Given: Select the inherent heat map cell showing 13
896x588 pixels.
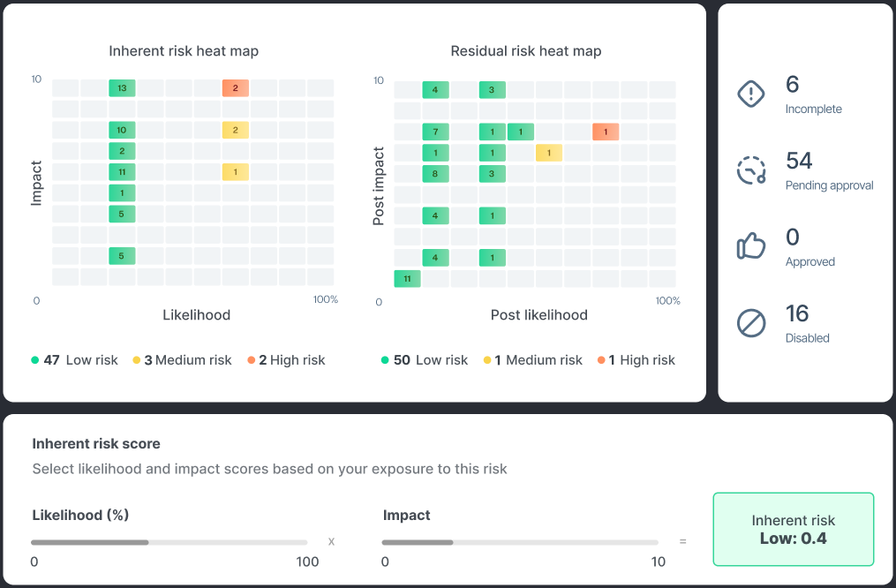Looking at the screenshot, I should point(122,88).
